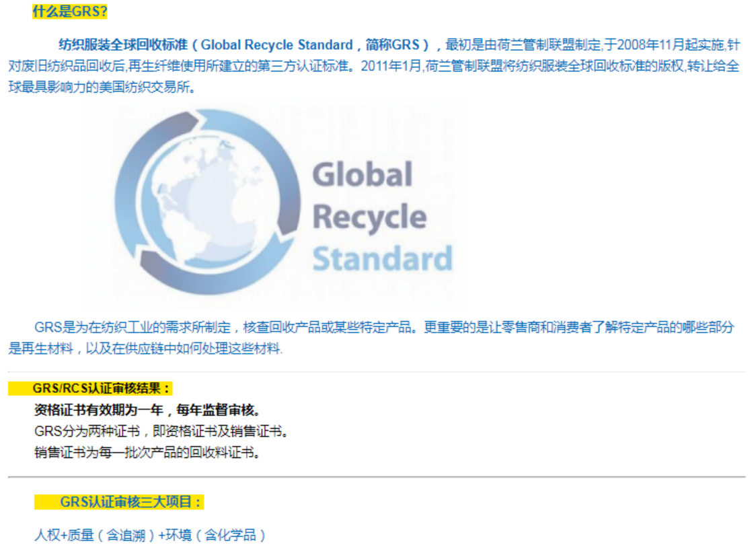Click the recycling arrows globe icon
756x551 pixels.
(207, 202)
